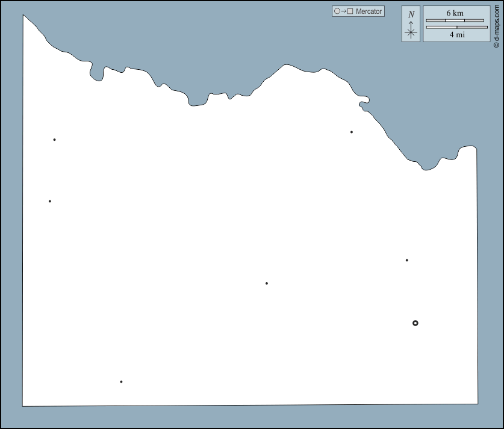
Task: Click the city dot directly above the capital ring
Action: [407, 261]
